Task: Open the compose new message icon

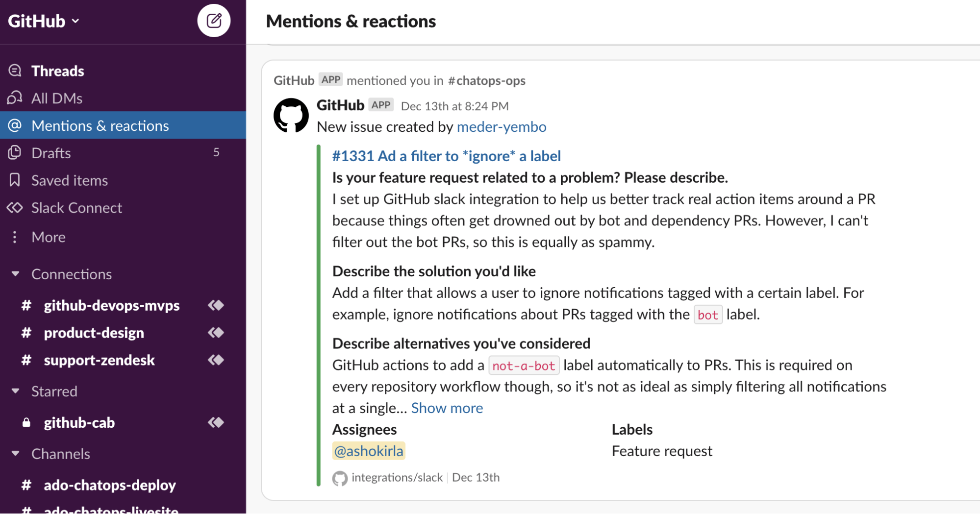Action: 214,21
